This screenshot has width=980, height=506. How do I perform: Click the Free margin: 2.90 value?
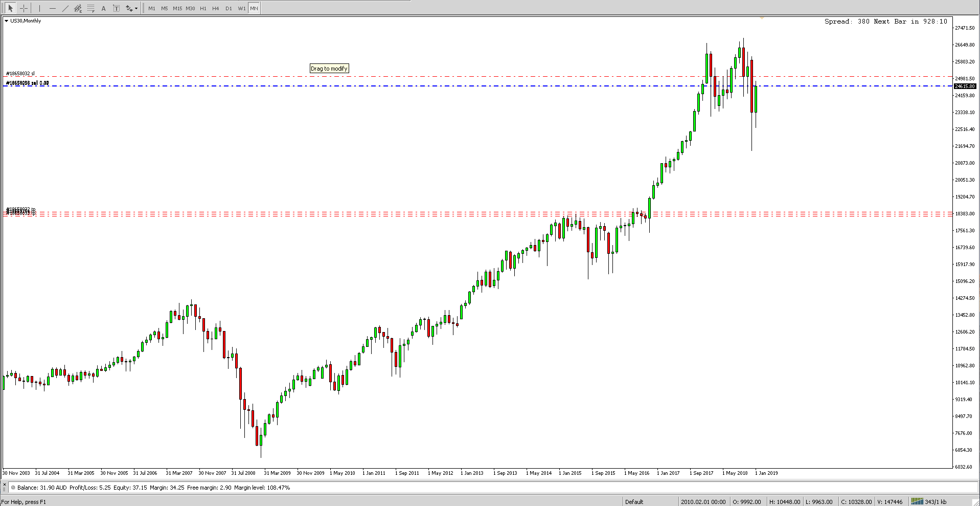point(209,488)
